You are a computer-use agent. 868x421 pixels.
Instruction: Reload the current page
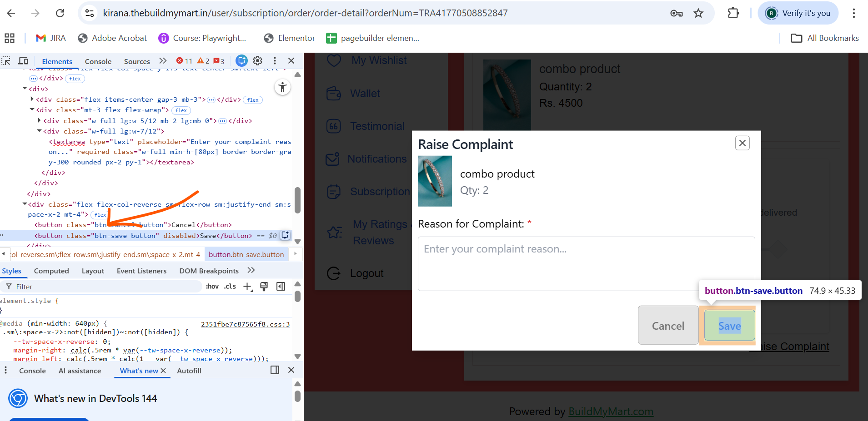[x=60, y=13]
